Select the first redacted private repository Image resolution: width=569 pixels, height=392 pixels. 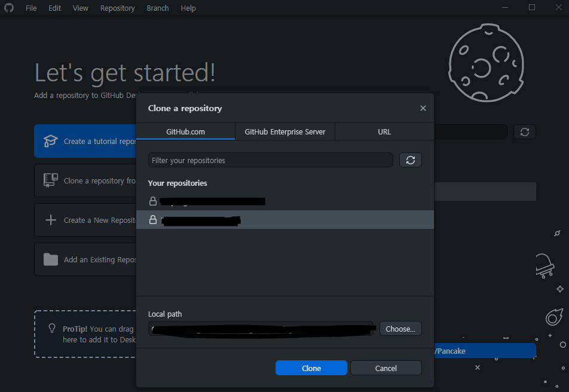pyautogui.click(x=285, y=201)
